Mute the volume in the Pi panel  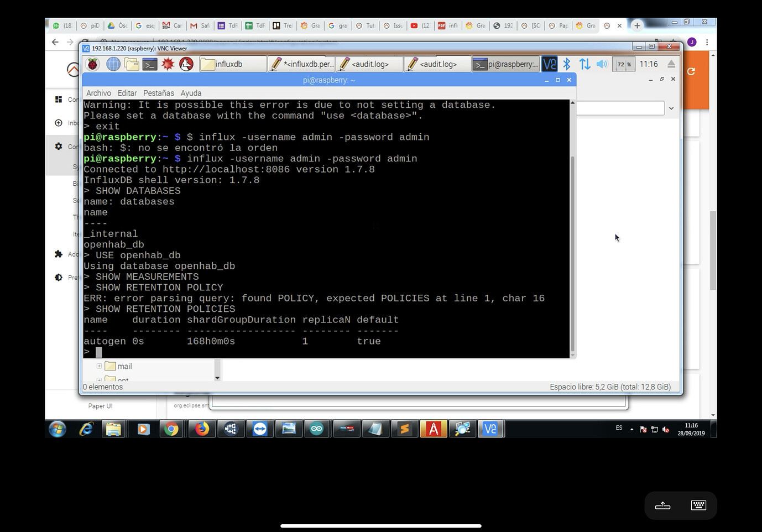[x=602, y=64]
